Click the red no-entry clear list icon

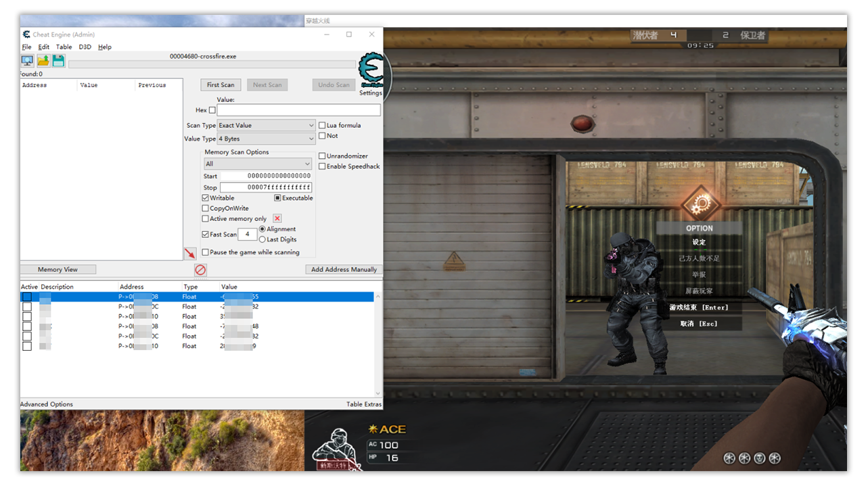[x=200, y=270]
